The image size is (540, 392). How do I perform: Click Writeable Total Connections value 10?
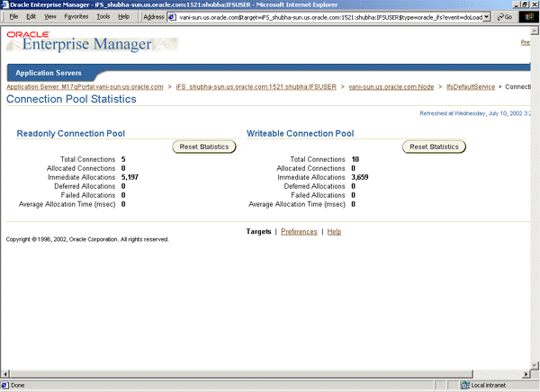pos(355,159)
